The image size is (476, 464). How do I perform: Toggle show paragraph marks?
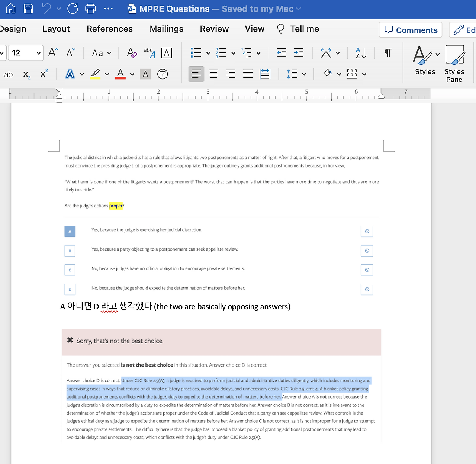click(388, 53)
